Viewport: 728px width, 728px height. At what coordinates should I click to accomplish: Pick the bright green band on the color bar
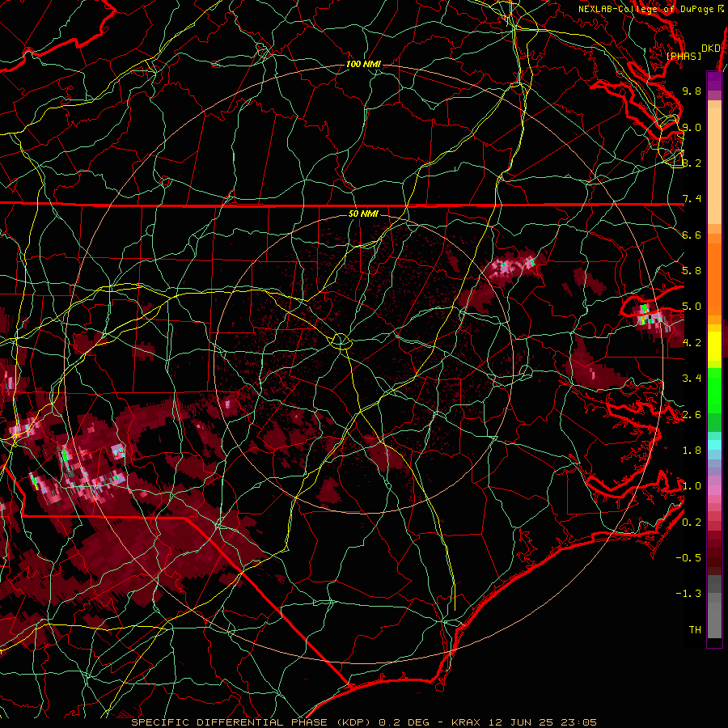(x=714, y=391)
